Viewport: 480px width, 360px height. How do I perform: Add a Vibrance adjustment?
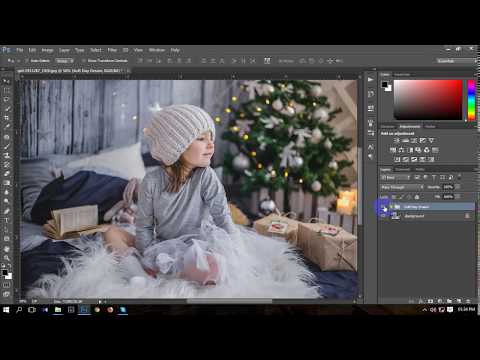(431, 140)
